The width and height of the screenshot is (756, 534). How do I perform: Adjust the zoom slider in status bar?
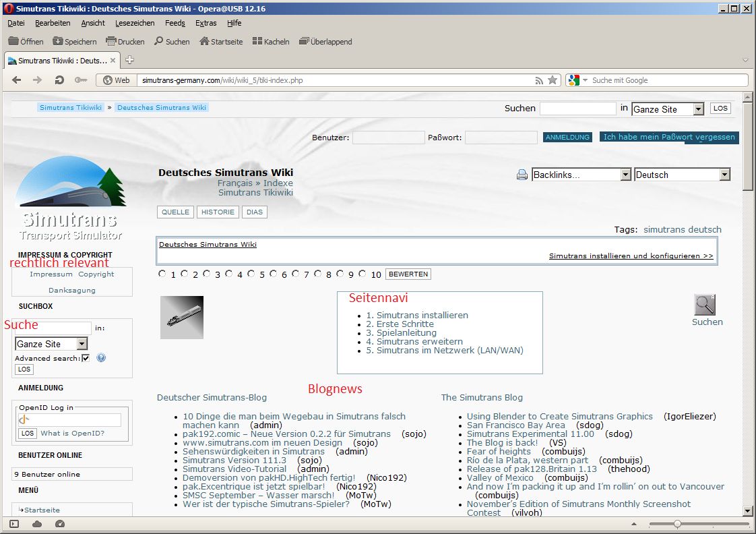[677, 524]
